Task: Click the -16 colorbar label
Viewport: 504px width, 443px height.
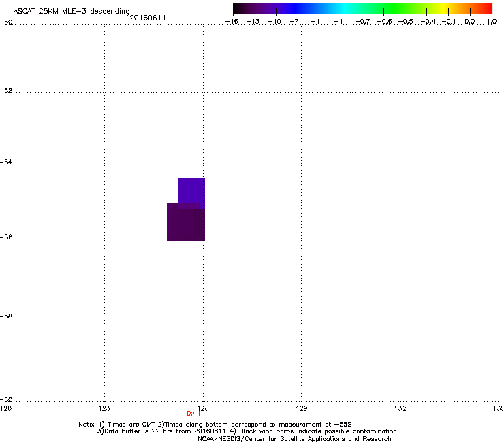Action: pyautogui.click(x=232, y=22)
